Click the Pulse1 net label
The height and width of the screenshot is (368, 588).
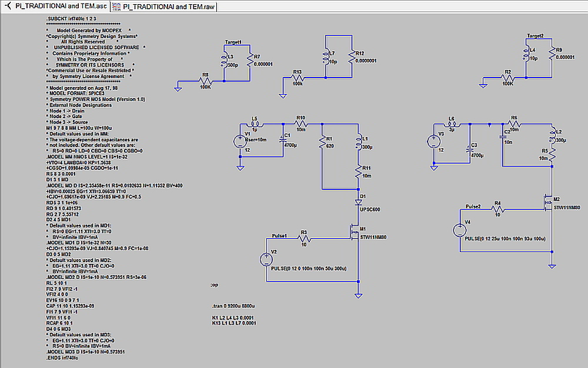pos(280,235)
